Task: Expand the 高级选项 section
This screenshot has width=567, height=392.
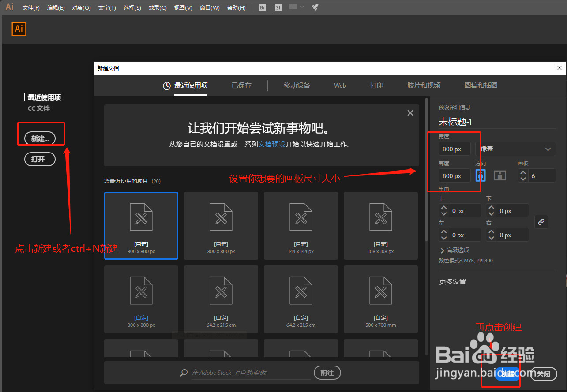Action: click(454, 250)
